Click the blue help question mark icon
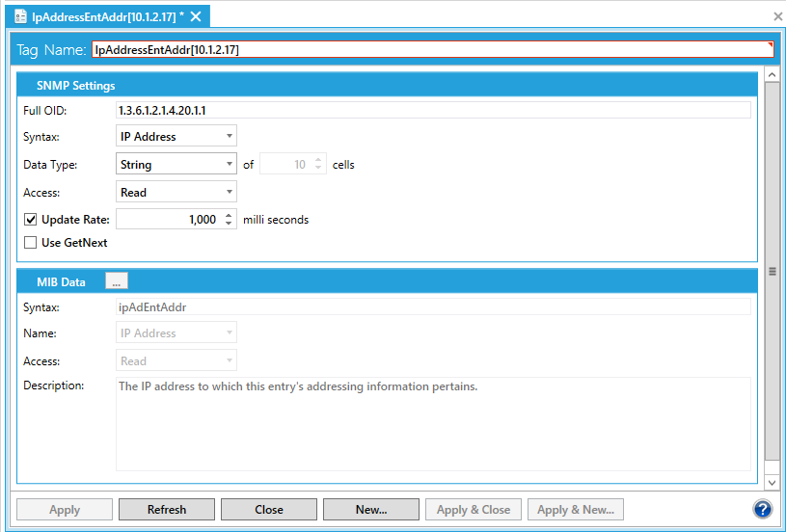This screenshot has width=786, height=532. coord(763,509)
